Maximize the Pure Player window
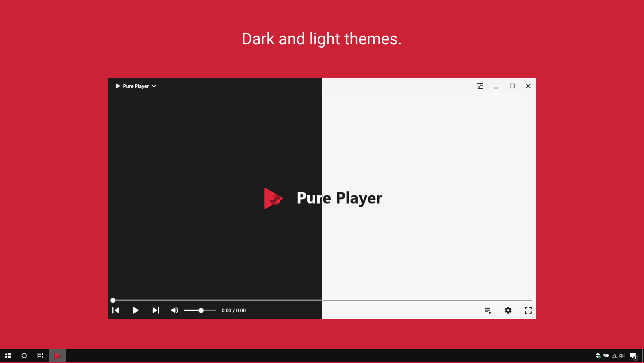This screenshot has width=644, height=363. (x=512, y=86)
